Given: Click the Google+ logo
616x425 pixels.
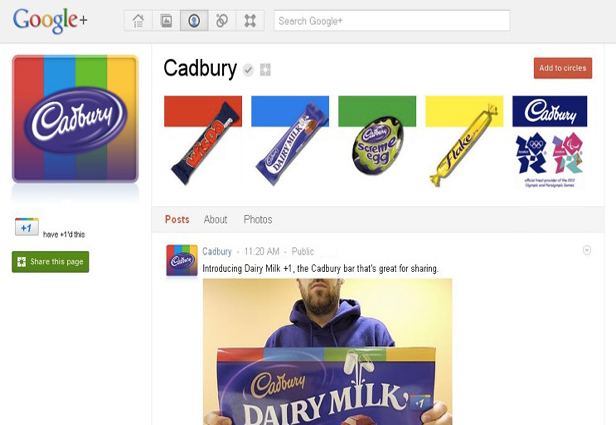Looking at the screenshot, I should coord(50,20).
